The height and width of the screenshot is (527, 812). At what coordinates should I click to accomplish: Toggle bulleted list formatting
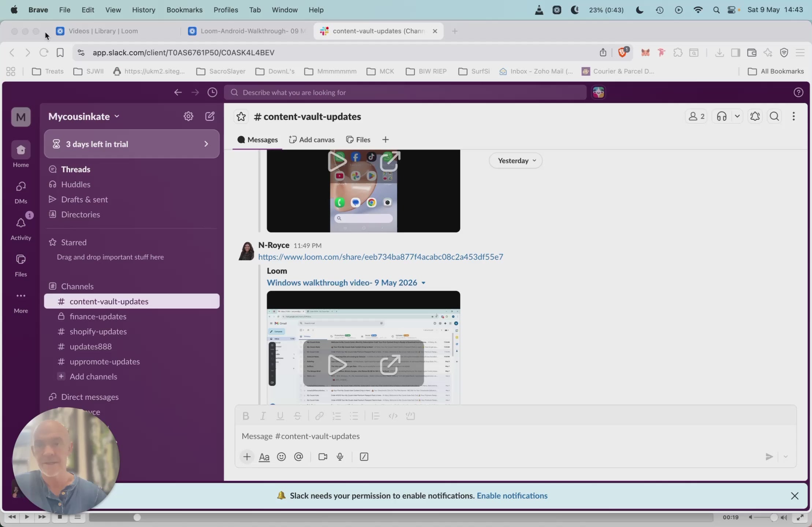pos(354,416)
